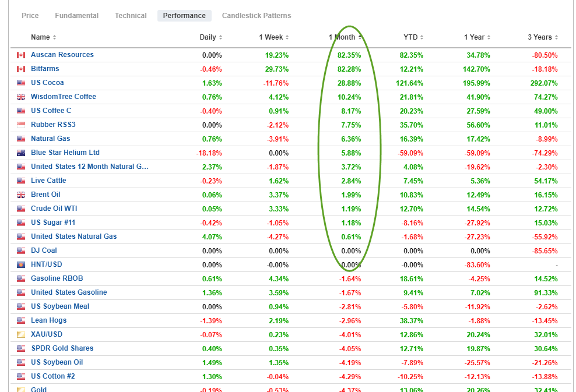This screenshot has height=392, width=576.
Task: Click Australia flag beside Blue Star Helium
Action: coord(21,153)
